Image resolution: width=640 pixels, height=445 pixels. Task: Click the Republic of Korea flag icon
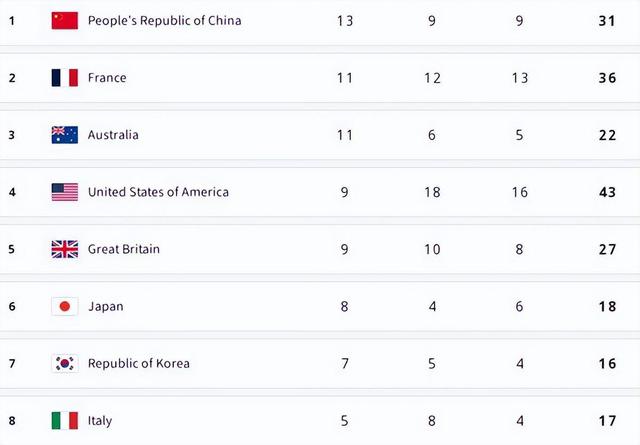click(x=64, y=363)
